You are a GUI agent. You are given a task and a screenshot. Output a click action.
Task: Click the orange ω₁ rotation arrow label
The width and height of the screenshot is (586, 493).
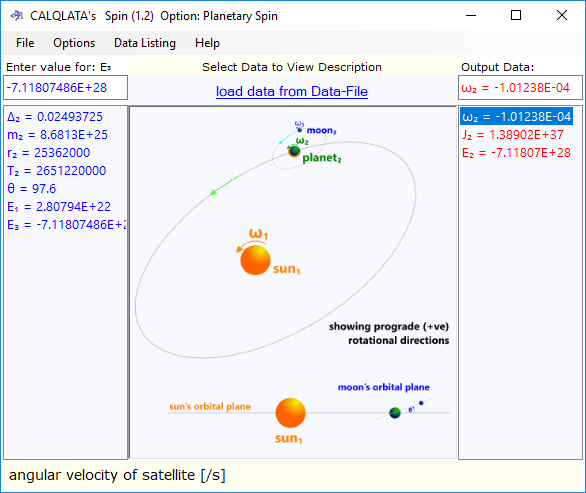point(258,234)
